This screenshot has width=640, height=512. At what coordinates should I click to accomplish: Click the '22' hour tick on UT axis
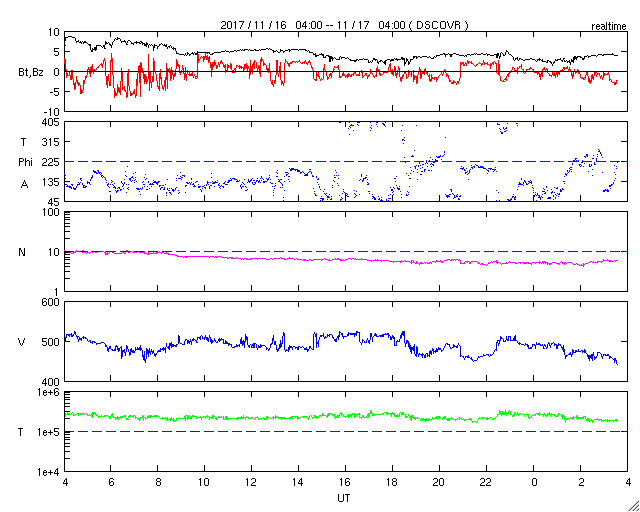coord(487,483)
